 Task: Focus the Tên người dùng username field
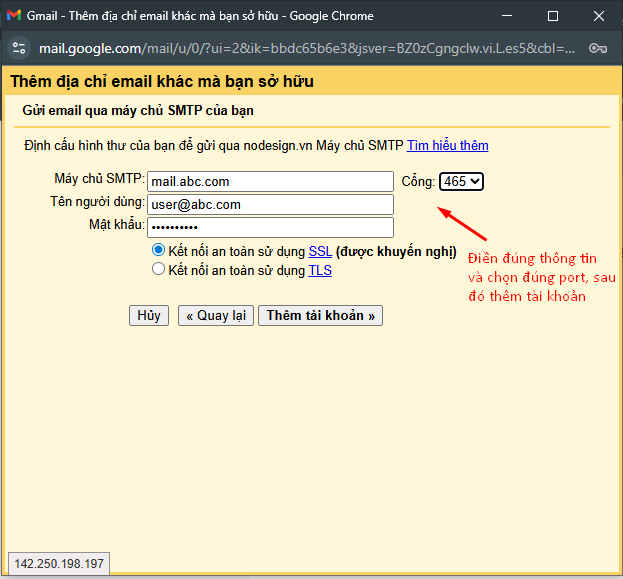pyautogui.click(x=270, y=205)
